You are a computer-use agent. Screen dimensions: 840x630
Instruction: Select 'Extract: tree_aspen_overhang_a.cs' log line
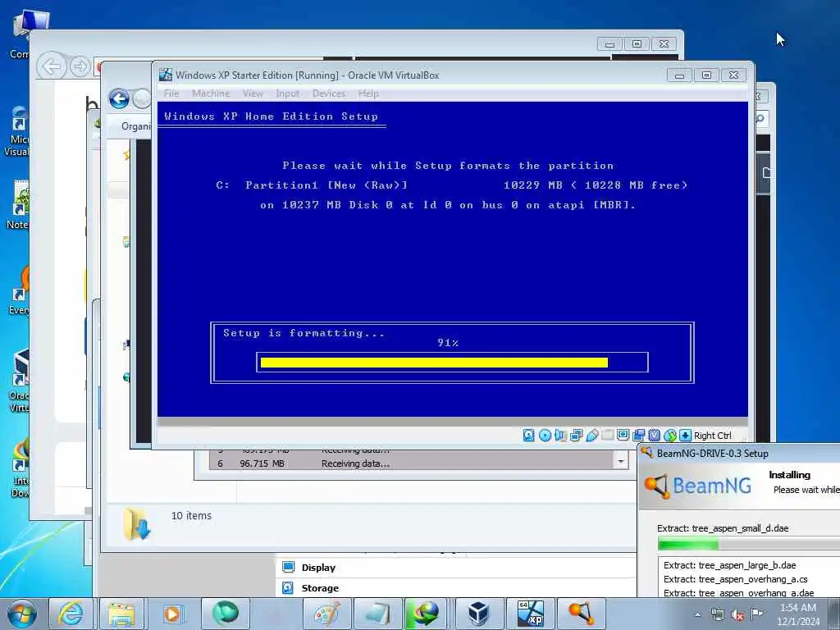click(x=736, y=579)
